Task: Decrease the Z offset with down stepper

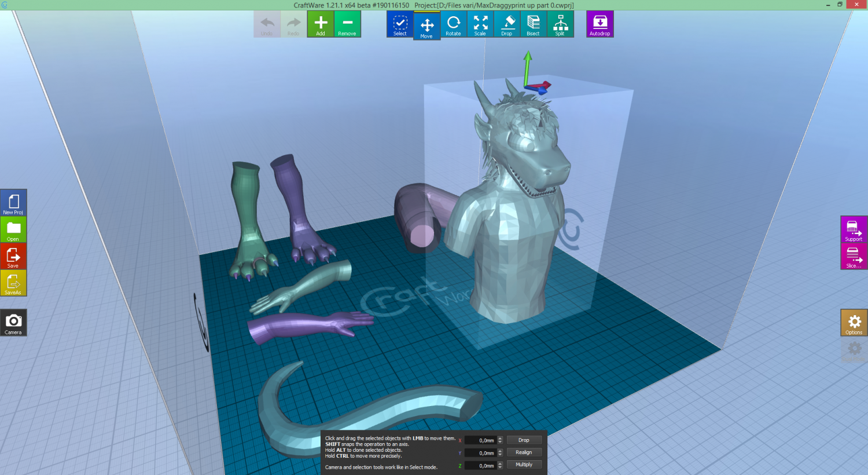Action: pos(500,467)
